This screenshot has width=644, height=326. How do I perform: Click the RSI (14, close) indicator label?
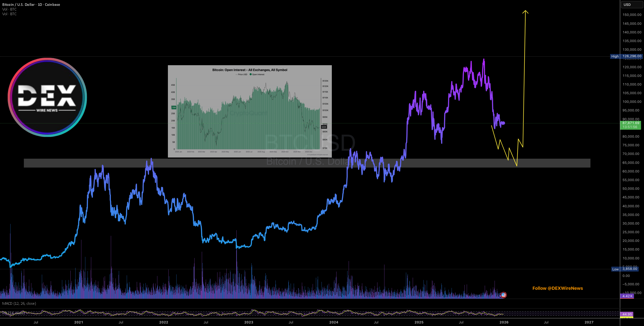[13, 313]
